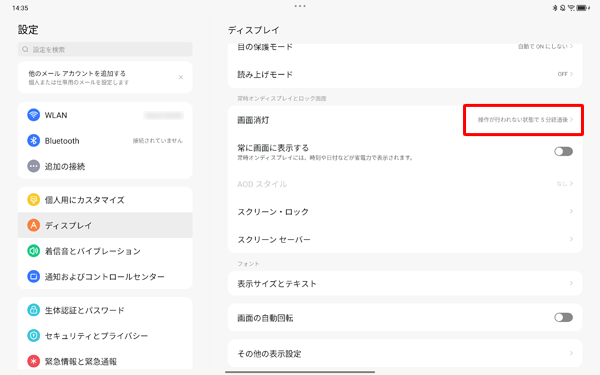
Task: Select 追加の接続 in sidebar
Action: tap(105, 166)
